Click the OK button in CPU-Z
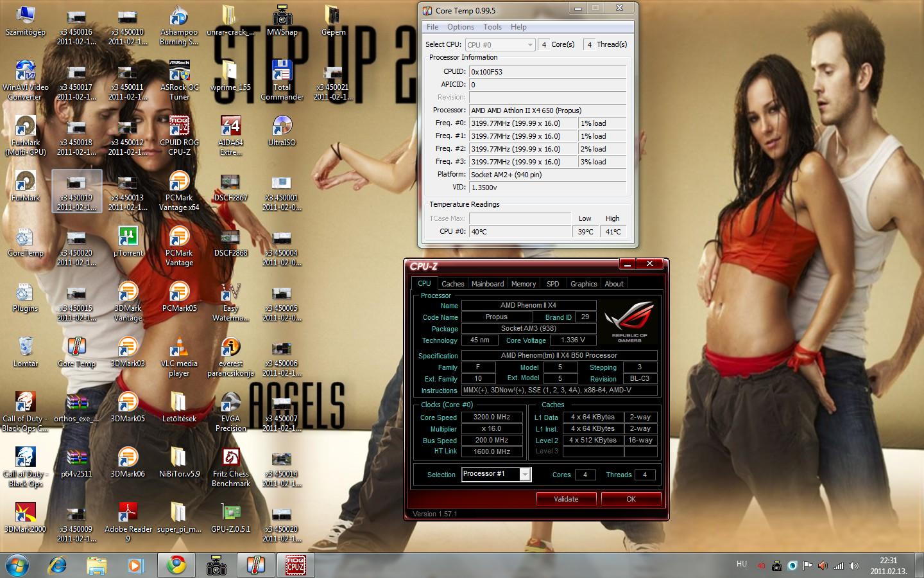This screenshot has height=578, width=924. point(631,499)
